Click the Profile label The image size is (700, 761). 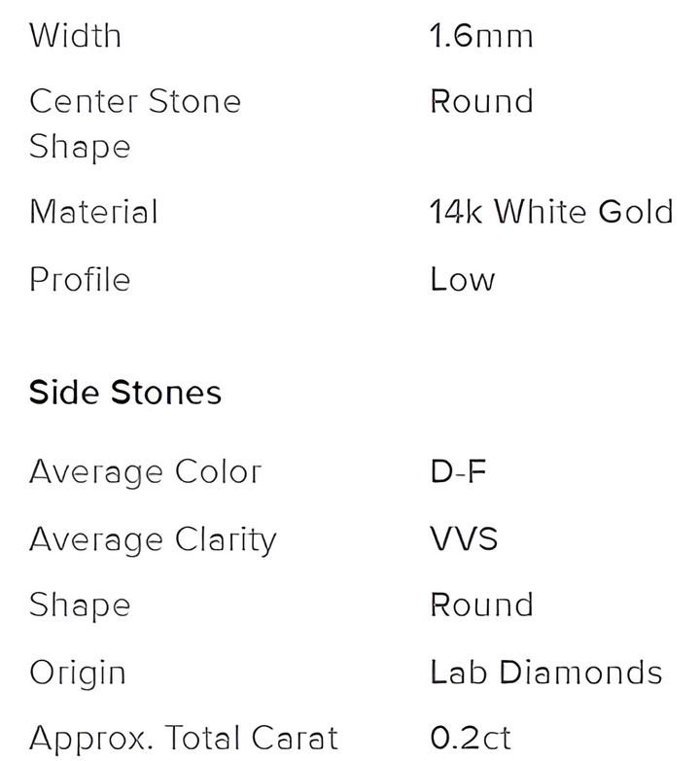pyautogui.click(x=80, y=280)
